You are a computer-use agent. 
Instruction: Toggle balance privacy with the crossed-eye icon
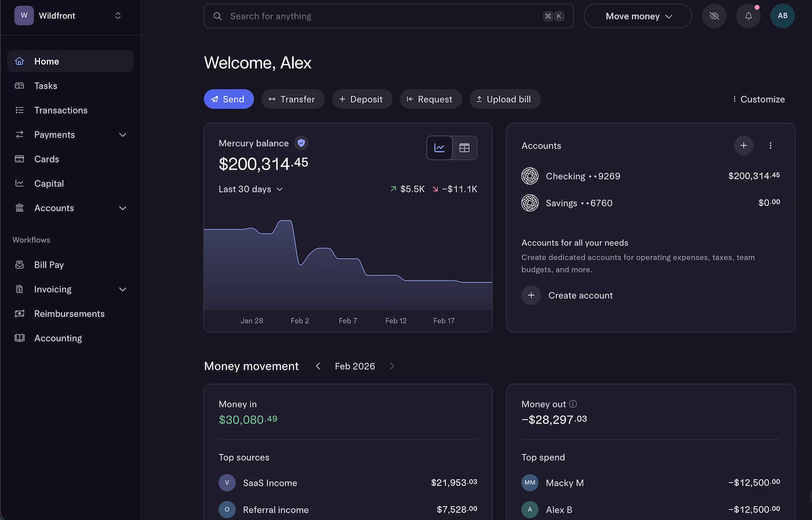tap(714, 16)
